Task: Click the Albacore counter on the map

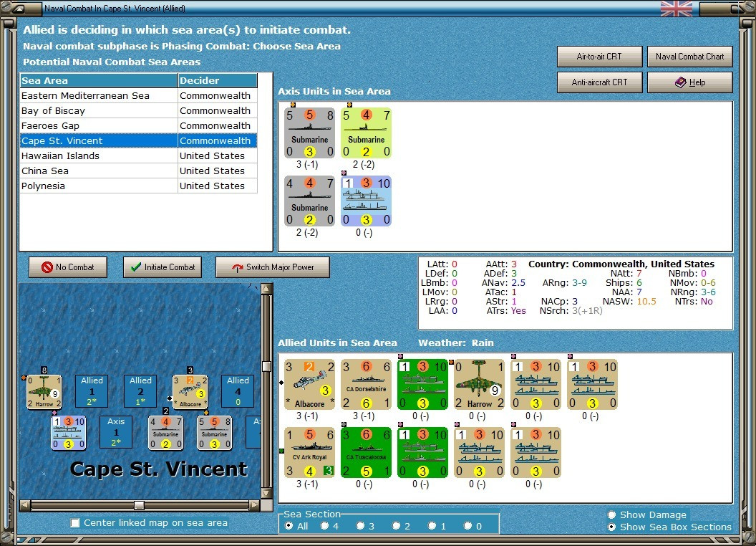Action: (x=190, y=391)
